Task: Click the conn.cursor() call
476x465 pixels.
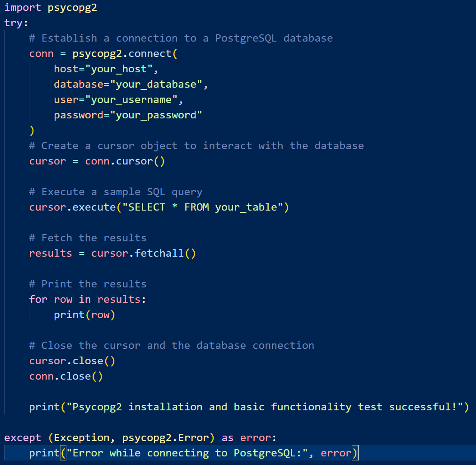Action: click(125, 161)
